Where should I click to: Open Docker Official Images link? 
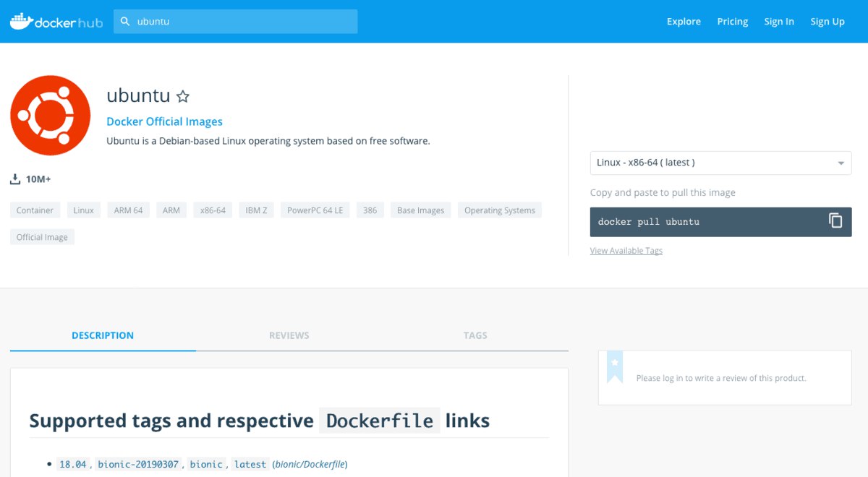pos(164,121)
